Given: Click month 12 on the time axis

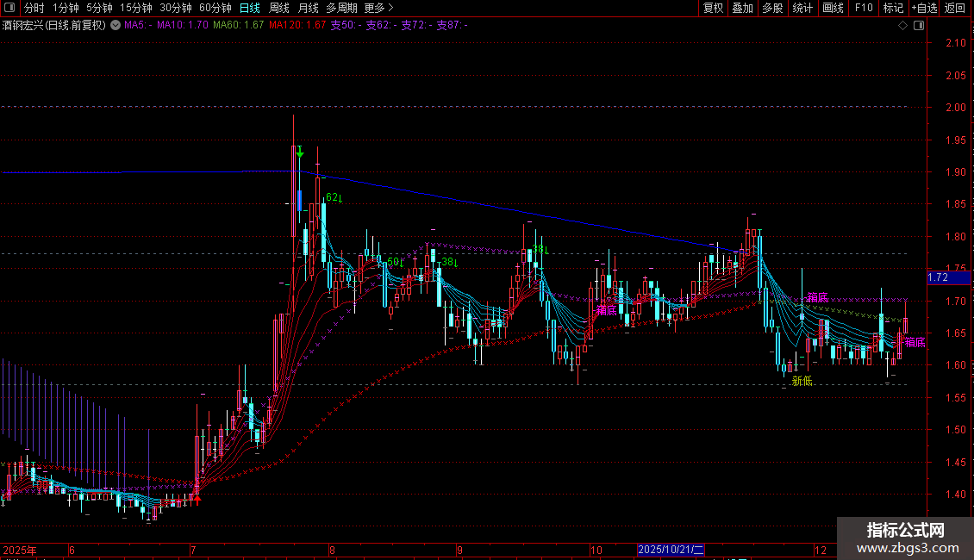Looking at the screenshot, I should [x=821, y=550].
